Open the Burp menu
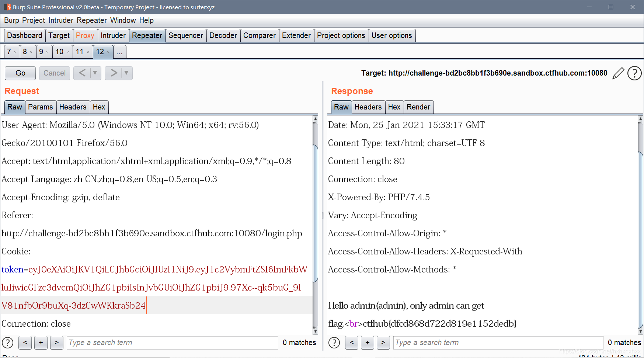The image size is (644, 358). pyautogui.click(x=11, y=20)
